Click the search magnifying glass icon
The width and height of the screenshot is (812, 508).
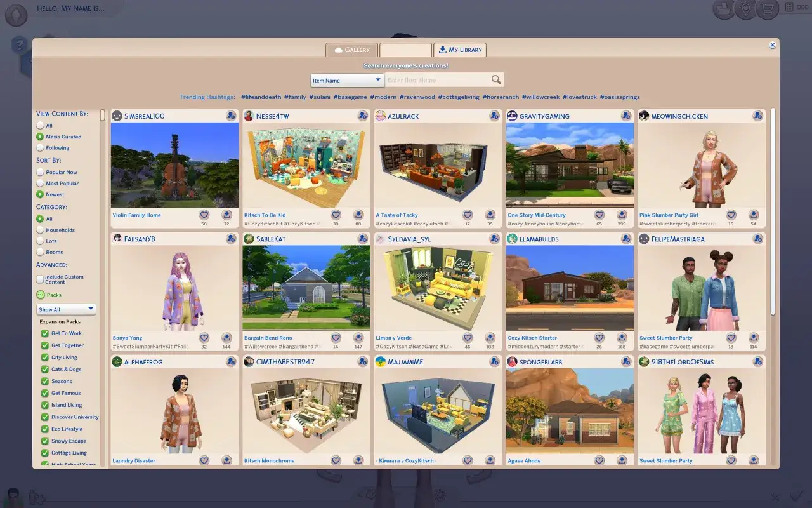coord(495,79)
